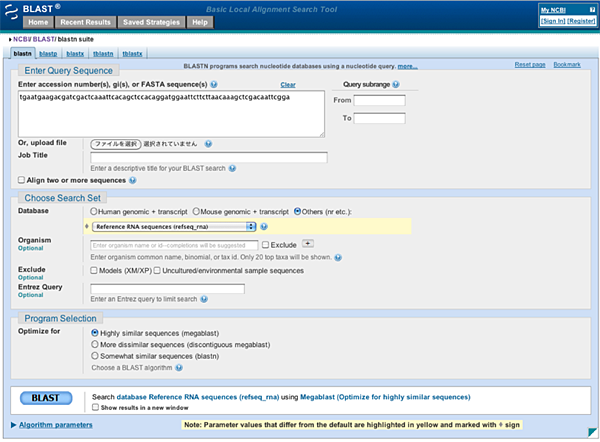Viewport: 600px width, 442px height.
Task: Go to NCBI breadcrumb link
Action: click(21, 39)
